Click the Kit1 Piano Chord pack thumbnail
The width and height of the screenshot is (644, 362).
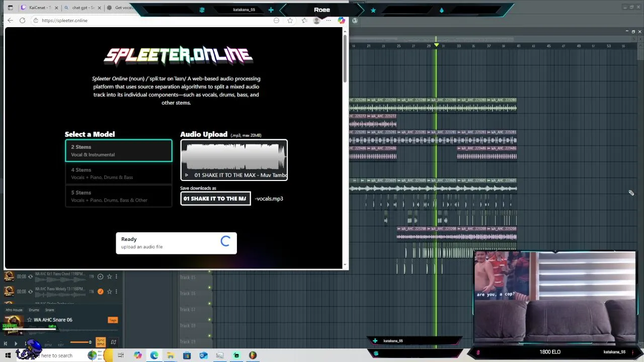pyautogui.click(x=9, y=277)
